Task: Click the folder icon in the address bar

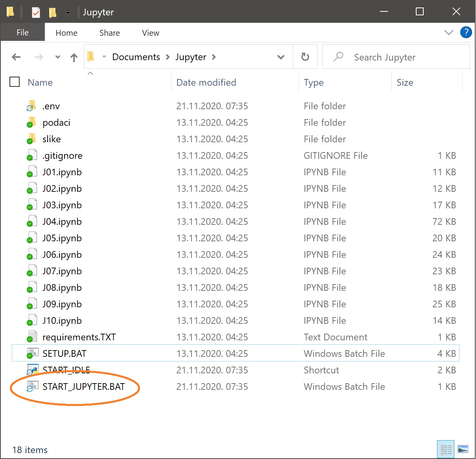Action: tap(90, 57)
